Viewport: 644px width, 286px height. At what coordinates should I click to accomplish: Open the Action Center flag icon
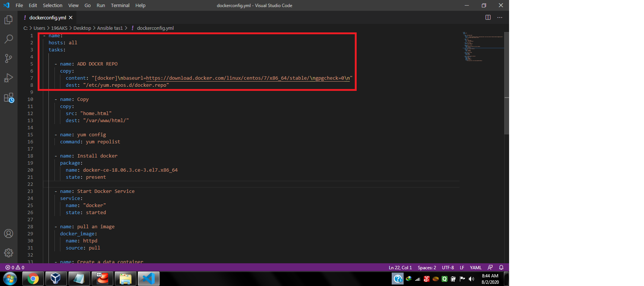(x=463, y=279)
